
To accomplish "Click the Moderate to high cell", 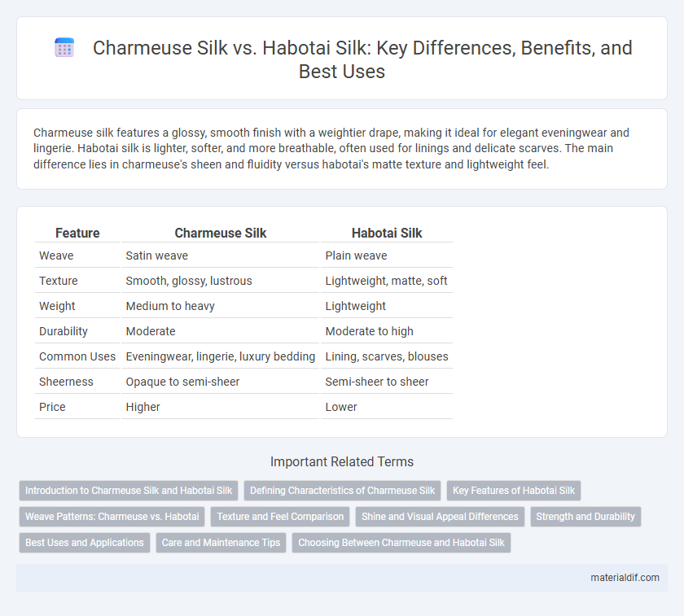I will [387, 331].
